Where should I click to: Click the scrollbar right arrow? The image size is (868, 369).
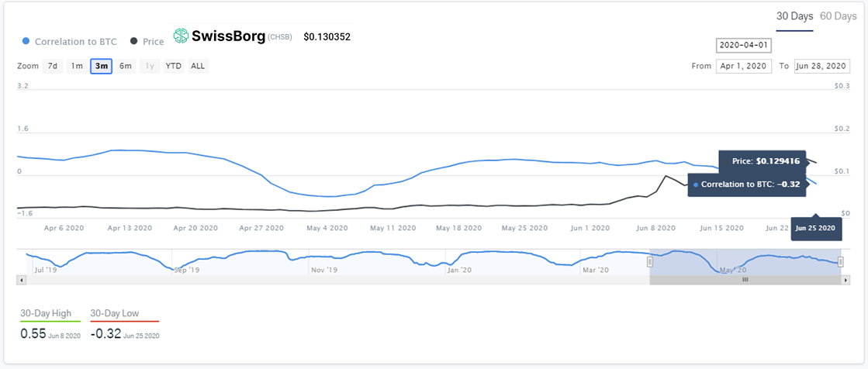click(846, 280)
